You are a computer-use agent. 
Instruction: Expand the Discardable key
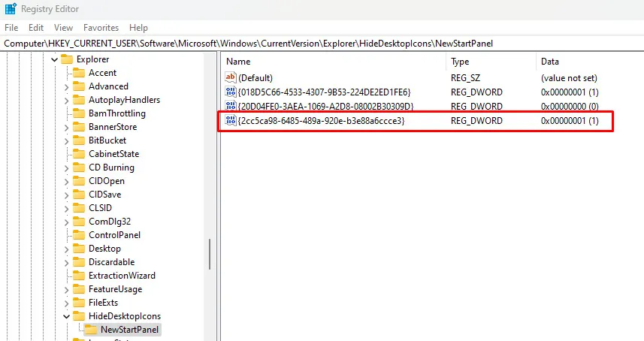[x=67, y=263]
